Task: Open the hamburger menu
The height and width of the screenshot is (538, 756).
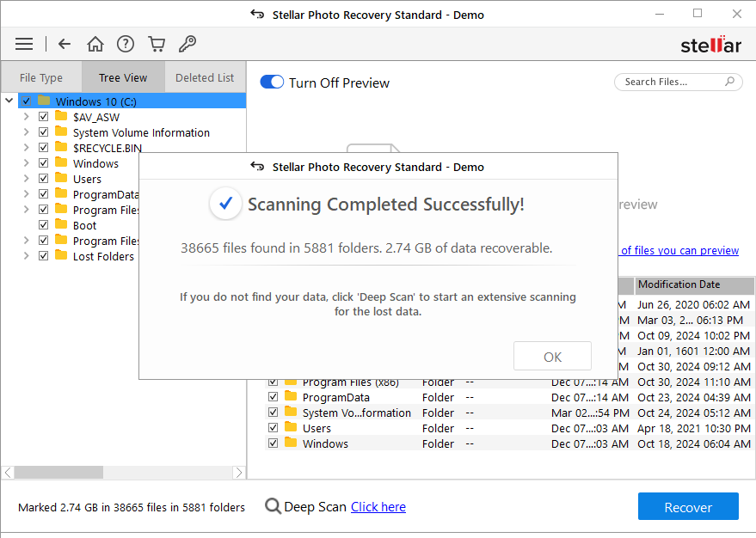Action: pos(23,44)
